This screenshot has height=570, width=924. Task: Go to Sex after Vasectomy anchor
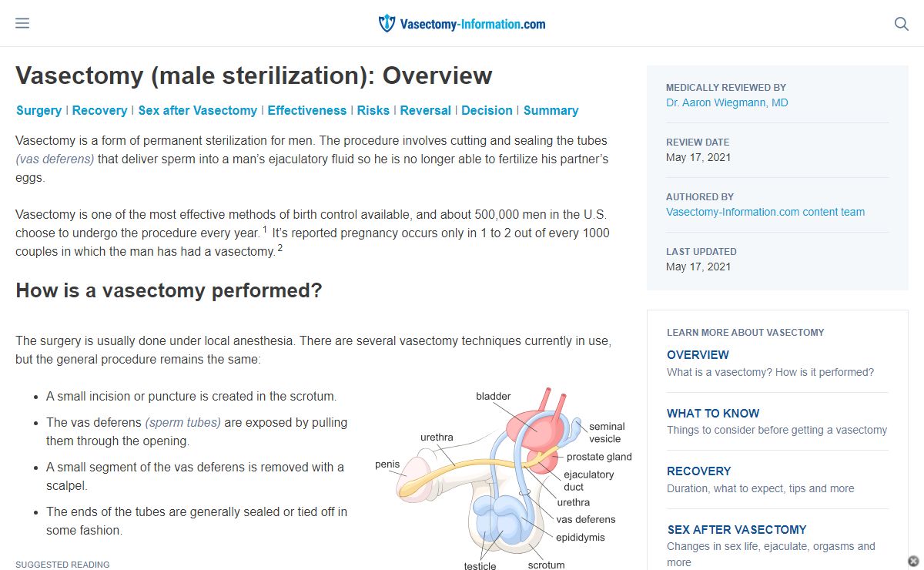click(198, 110)
